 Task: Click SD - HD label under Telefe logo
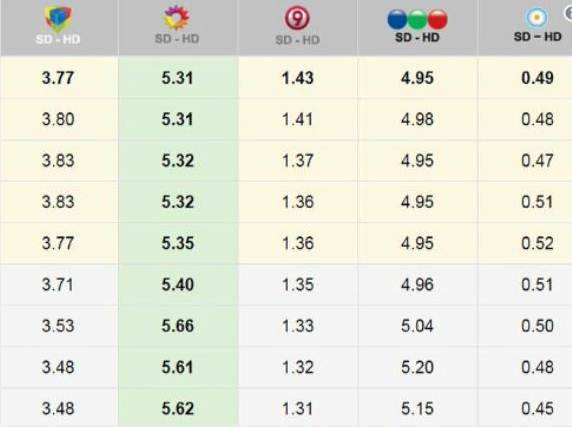pos(417,37)
